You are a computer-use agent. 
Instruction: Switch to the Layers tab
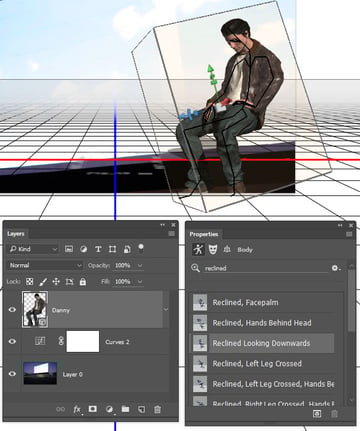click(x=16, y=234)
